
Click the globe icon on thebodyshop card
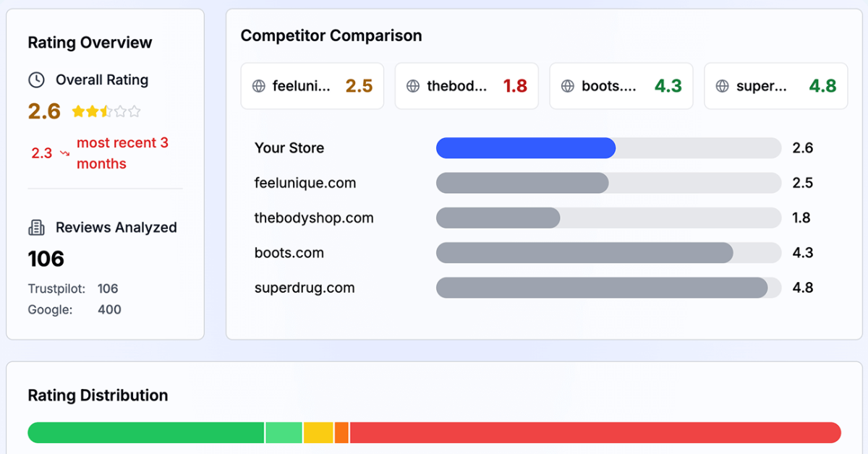413,86
